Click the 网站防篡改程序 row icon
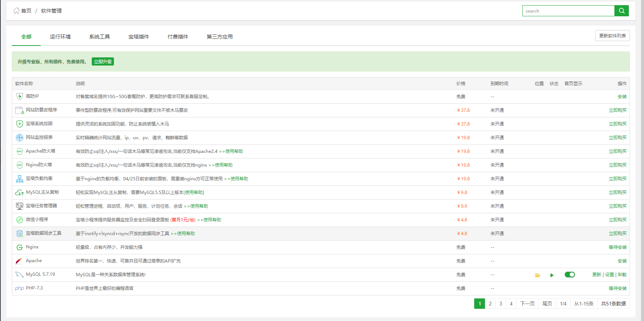The image size is (644, 321). (20, 110)
